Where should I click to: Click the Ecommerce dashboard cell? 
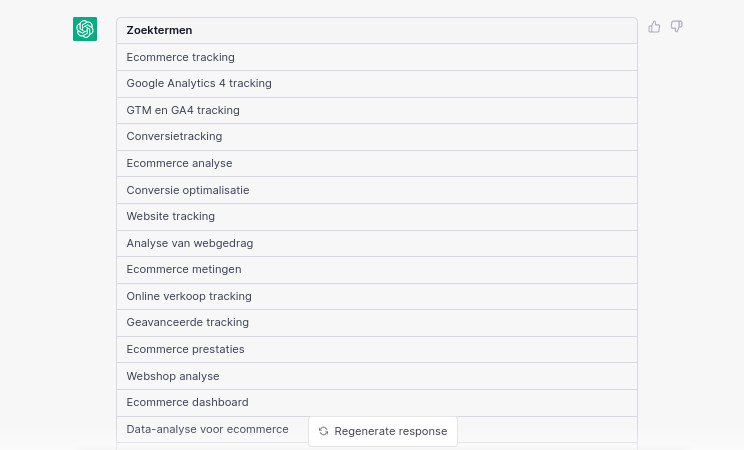point(377,403)
